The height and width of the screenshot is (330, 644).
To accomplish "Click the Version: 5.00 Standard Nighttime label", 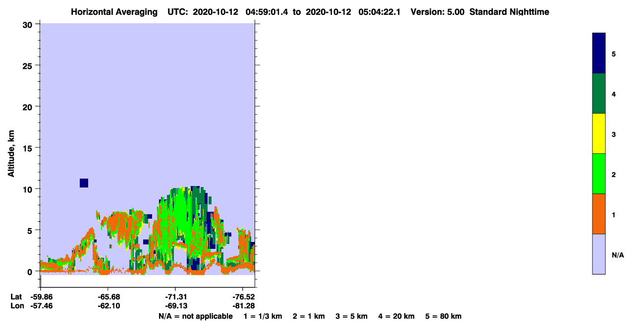I will [x=480, y=12].
